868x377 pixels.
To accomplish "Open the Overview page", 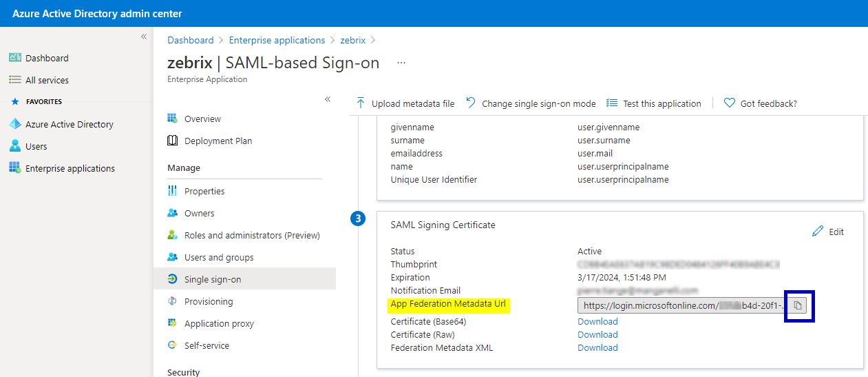I will pyautogui.click(x=202, y=119).
